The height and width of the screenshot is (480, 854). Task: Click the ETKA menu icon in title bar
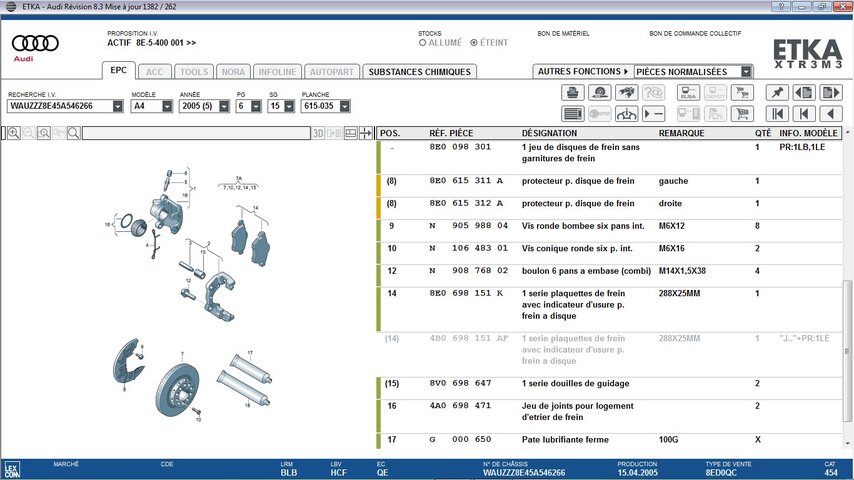pyautogui.click(x=11, y=7)
